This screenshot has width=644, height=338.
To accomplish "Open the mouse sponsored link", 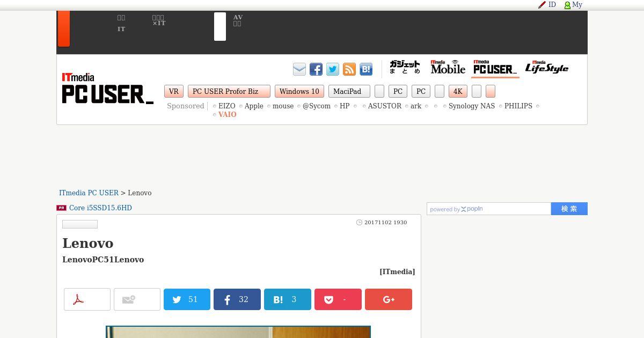I will (283, 106).
